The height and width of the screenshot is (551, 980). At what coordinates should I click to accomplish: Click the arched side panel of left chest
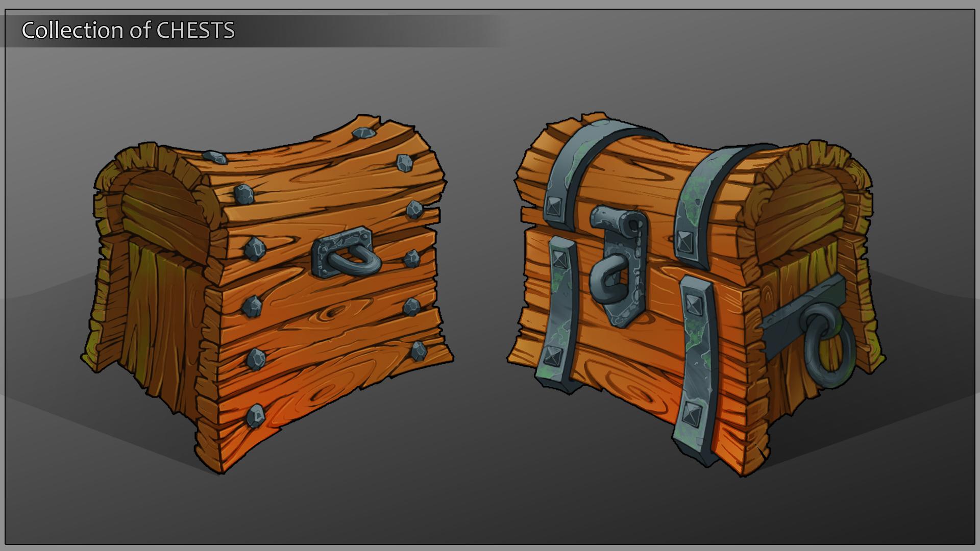[x=159, y=199]
